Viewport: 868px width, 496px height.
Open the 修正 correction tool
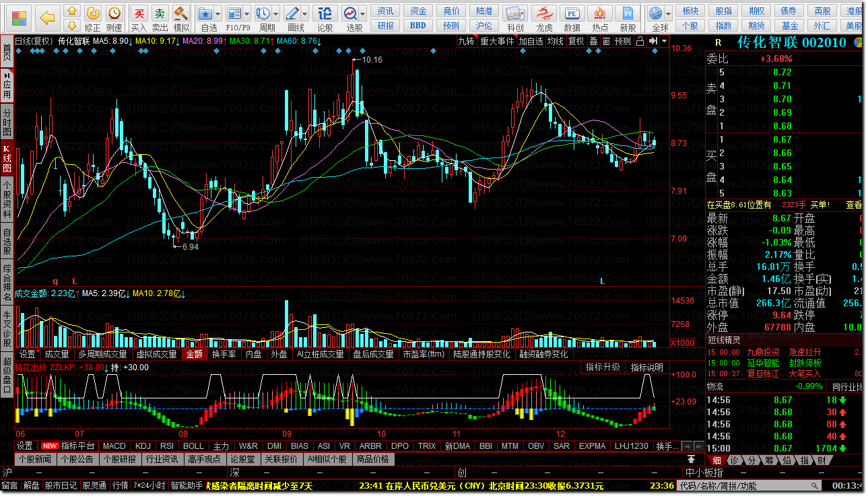tap(93, 18)
